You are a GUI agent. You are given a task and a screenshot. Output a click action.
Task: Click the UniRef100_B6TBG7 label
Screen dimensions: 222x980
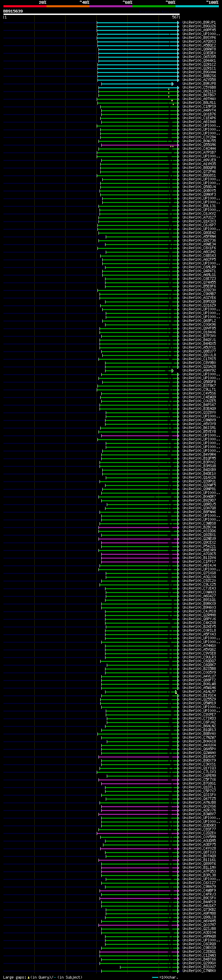pos(199,95)
